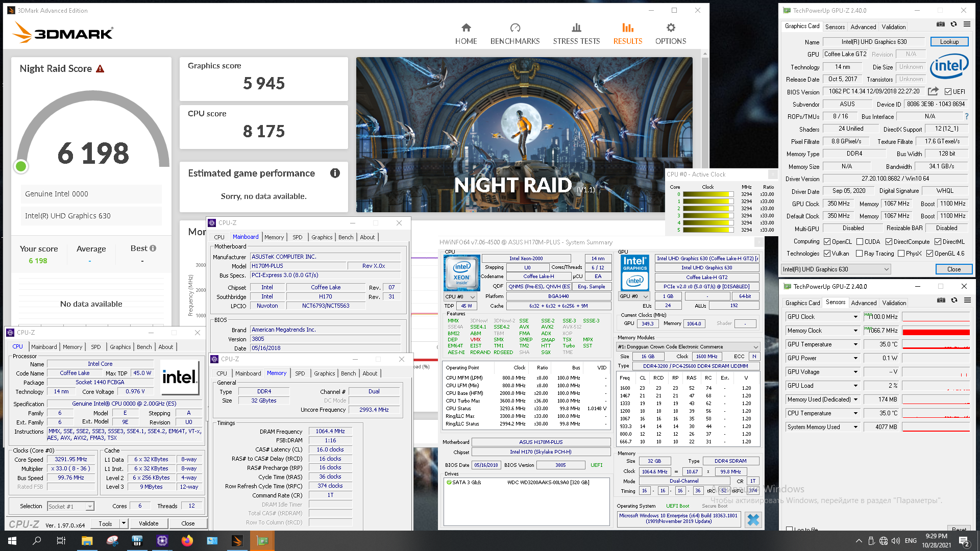Click the GPU-Z screenshot camera icon in the top window

pos(940,24)
